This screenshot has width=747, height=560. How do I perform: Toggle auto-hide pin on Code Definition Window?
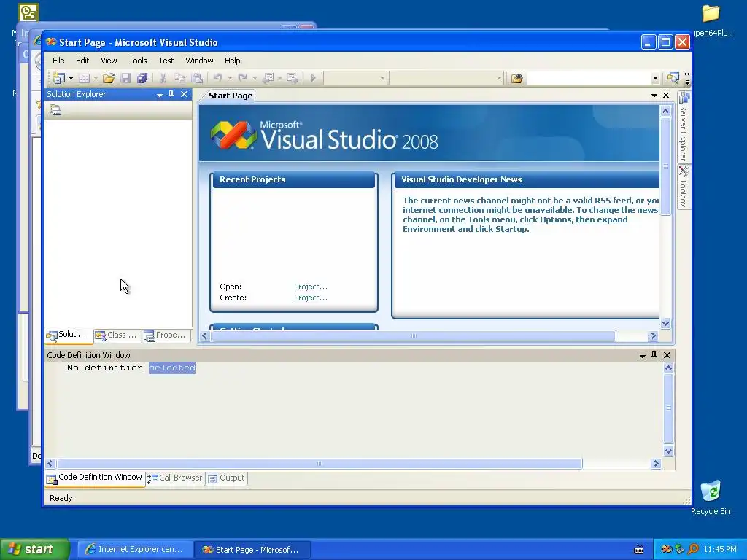[654, 355]
